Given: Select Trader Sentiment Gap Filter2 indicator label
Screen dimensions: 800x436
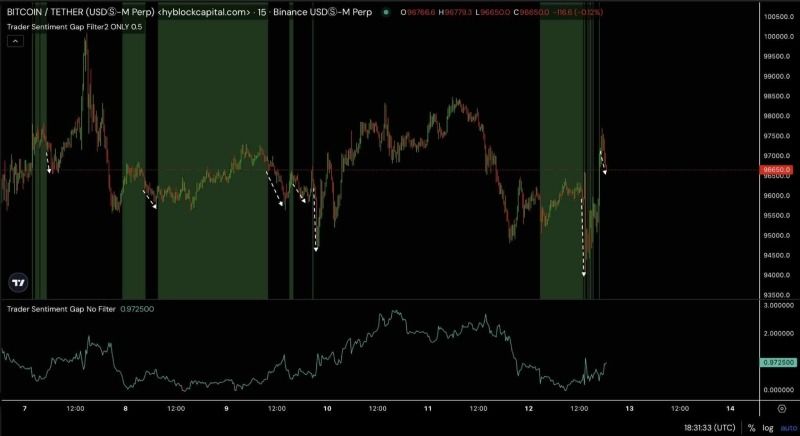Looking at the screenshot, I should (x=74, y=27).
